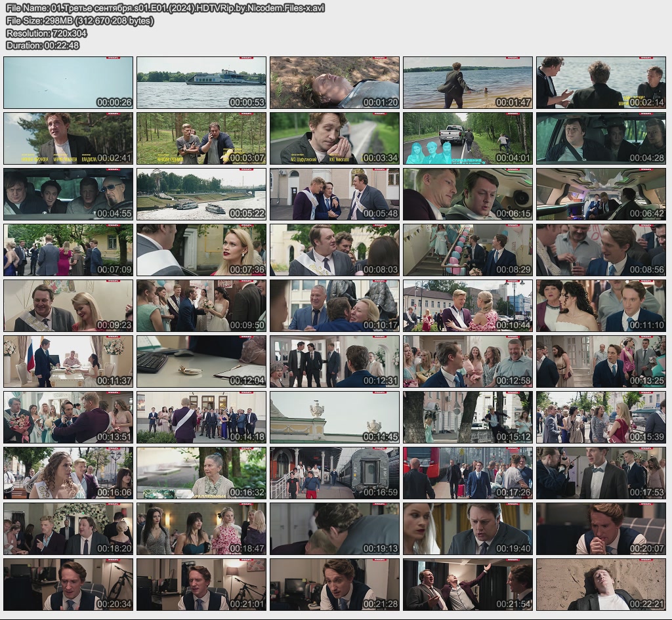This screenshot has width=672, height=620.
Task: Select the limousine interior frame at 00:06:42
Action: click(x=601, y=194)
